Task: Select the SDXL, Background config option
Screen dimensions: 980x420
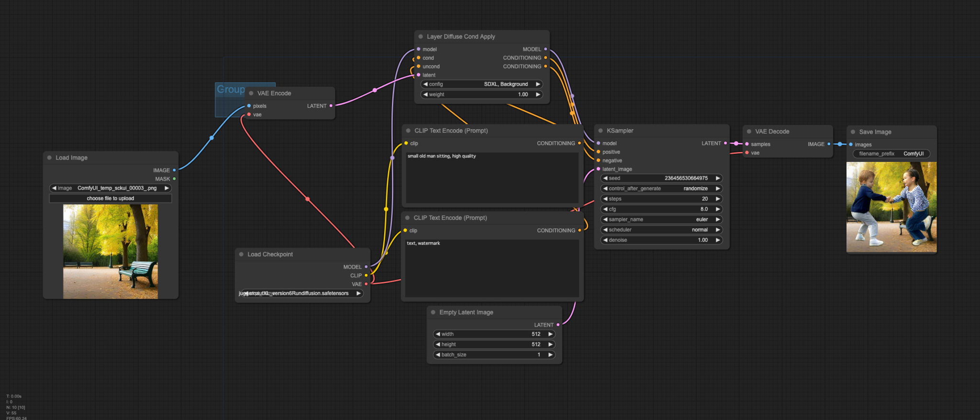Action: tap(481, 84)
